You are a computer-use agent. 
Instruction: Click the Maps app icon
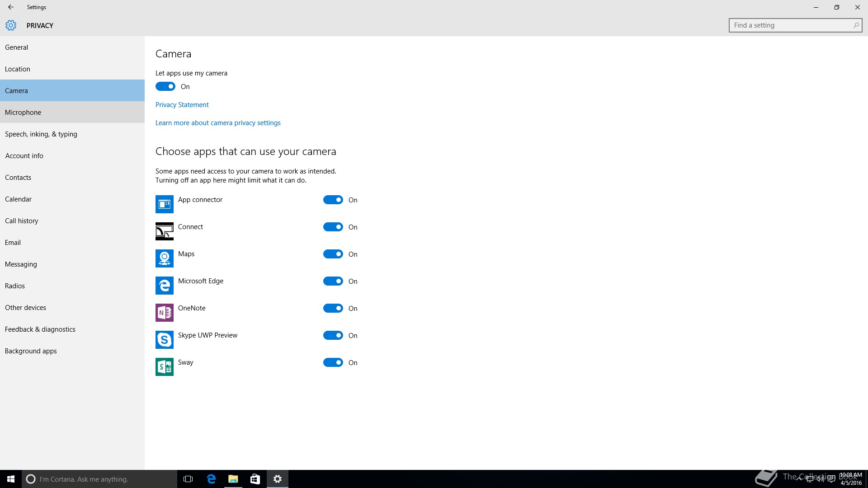tap(165, 258)
